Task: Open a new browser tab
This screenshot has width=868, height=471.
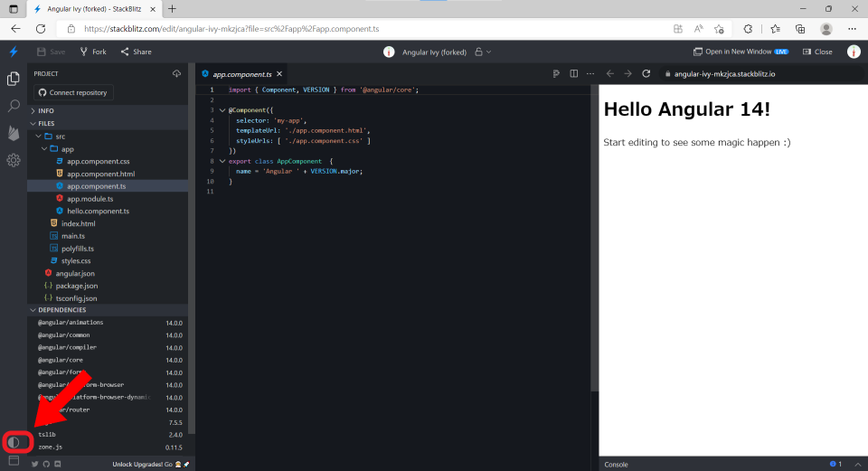Action: [172, 9]
